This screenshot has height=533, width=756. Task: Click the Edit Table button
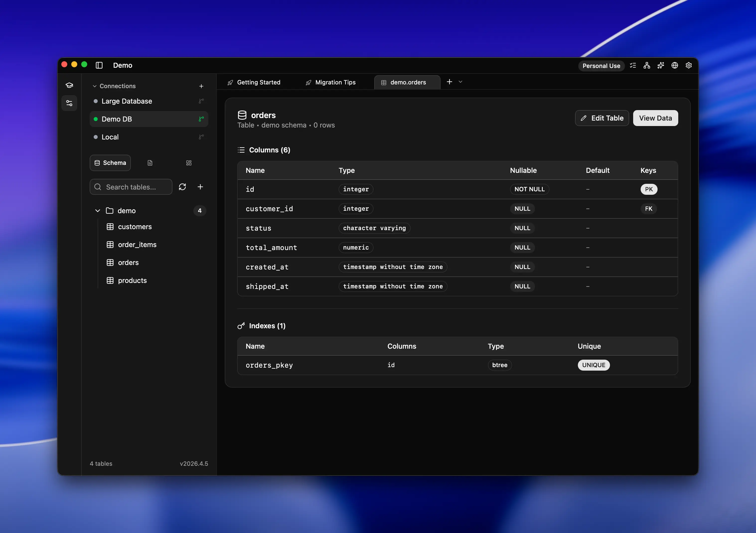point(602,118)
